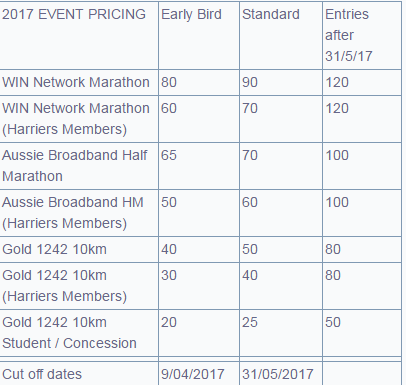The height and width of the screenshot is (385, 406).
Task: Click the Early Bird cut off date 9/04/2017
Action: [193, 374]
